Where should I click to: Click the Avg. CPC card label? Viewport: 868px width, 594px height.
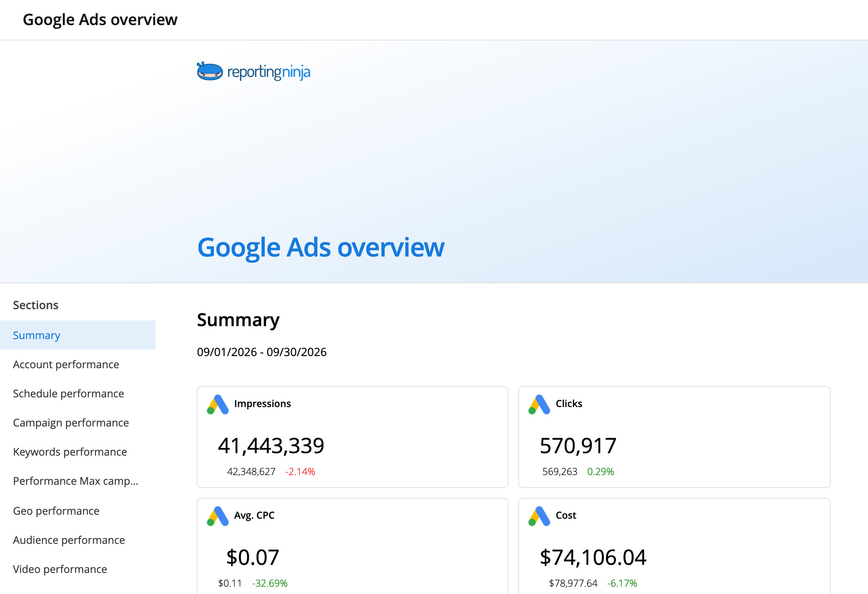coord(254,516)
